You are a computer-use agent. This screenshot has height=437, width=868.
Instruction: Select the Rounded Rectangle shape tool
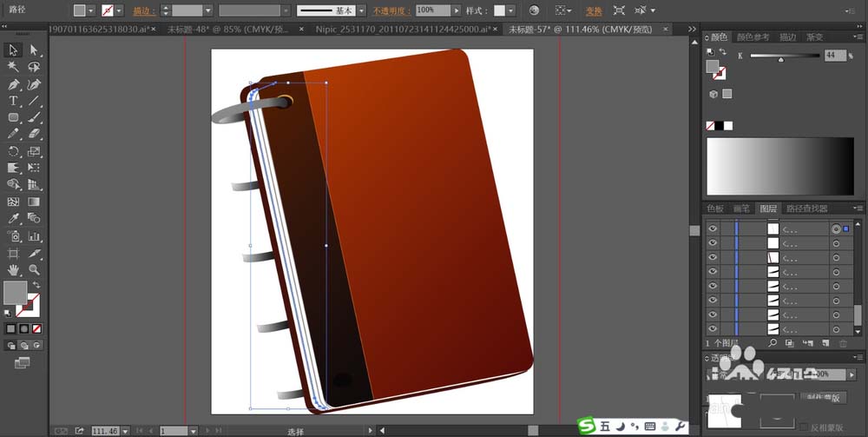tap(13, 117)
